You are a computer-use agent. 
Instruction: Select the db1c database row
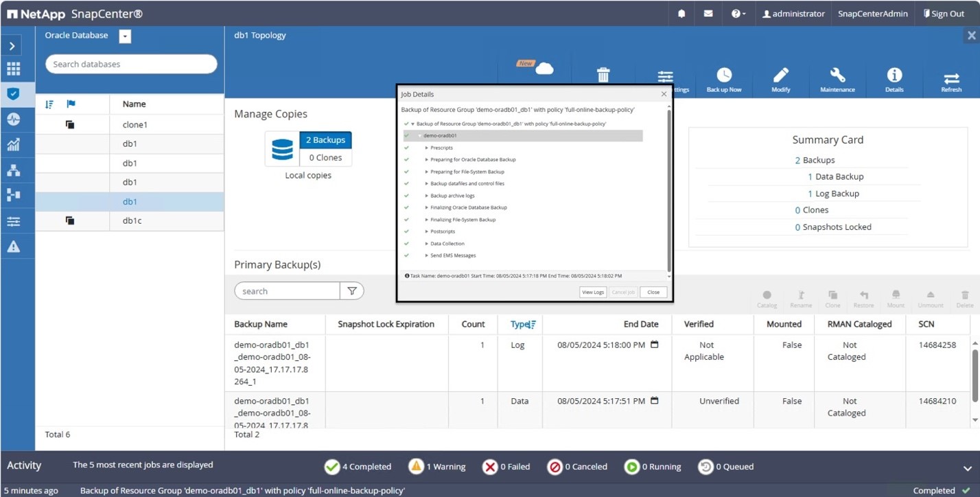130,221
